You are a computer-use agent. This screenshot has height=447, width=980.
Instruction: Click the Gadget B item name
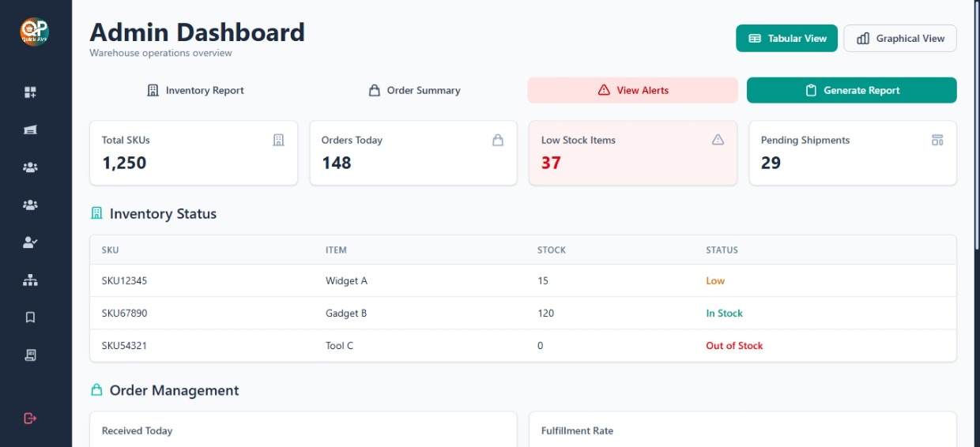[x=346, y=313]
